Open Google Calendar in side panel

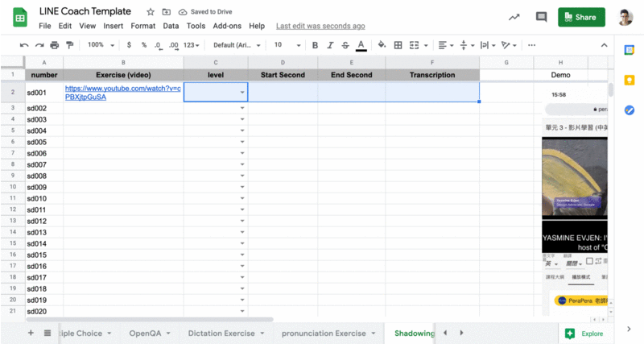[630, 50]
